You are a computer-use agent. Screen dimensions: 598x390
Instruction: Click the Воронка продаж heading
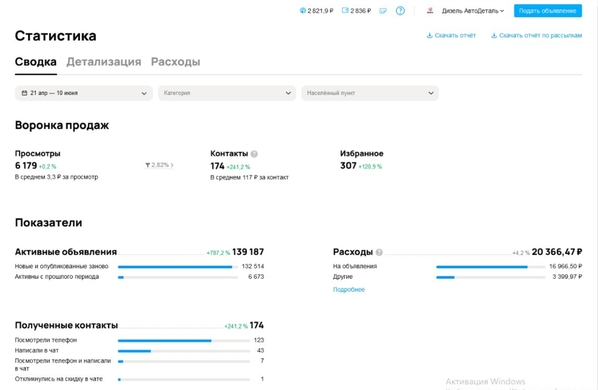tap(62, 125)
